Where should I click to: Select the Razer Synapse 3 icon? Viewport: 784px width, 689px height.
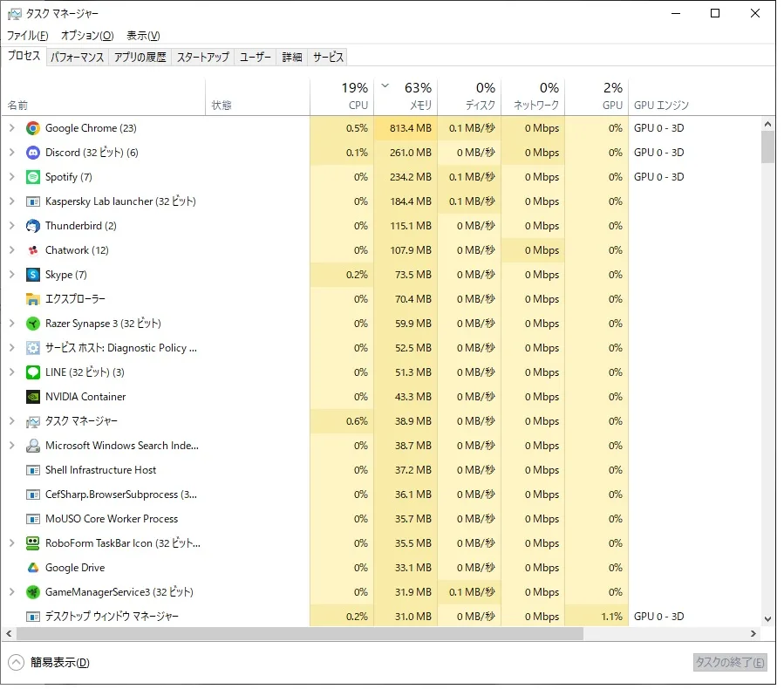coord(33,324)
